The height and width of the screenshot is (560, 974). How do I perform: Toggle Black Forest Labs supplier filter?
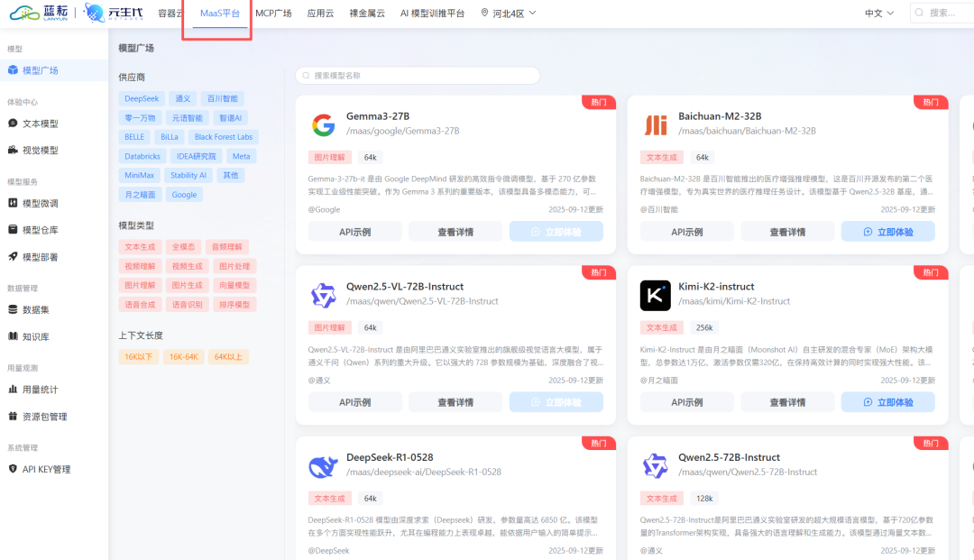[x=224, y=137]
